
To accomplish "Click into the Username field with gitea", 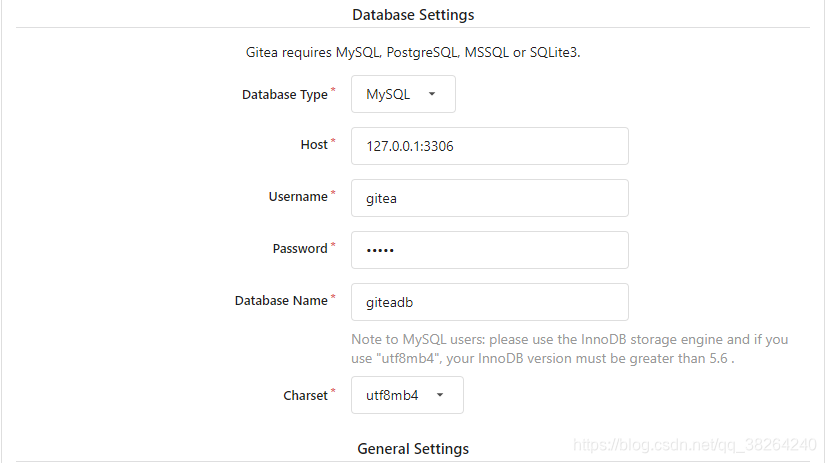I will click(490, 198).
